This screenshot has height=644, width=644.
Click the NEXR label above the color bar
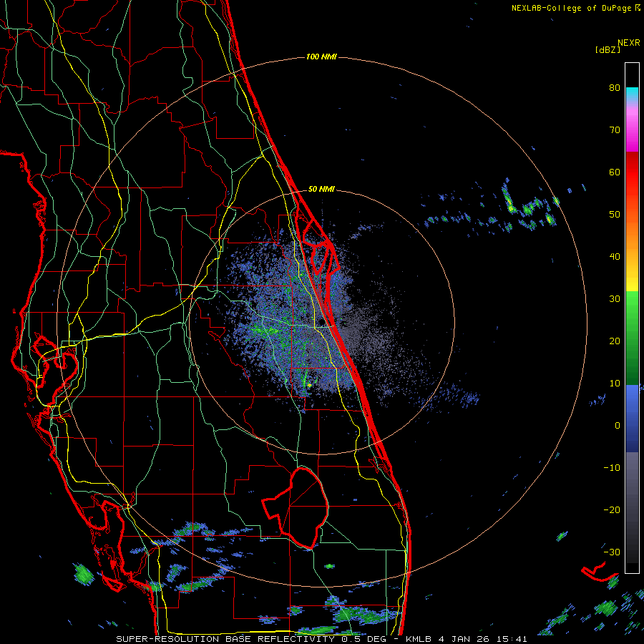click(x=629, y=43)
